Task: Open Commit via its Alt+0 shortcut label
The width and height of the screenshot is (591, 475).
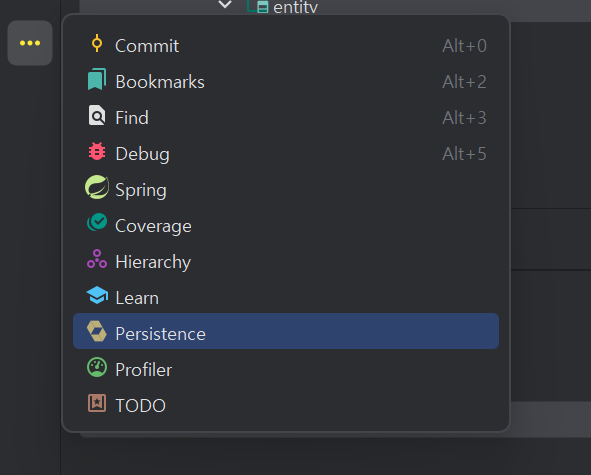Action: tap(464, 46)
